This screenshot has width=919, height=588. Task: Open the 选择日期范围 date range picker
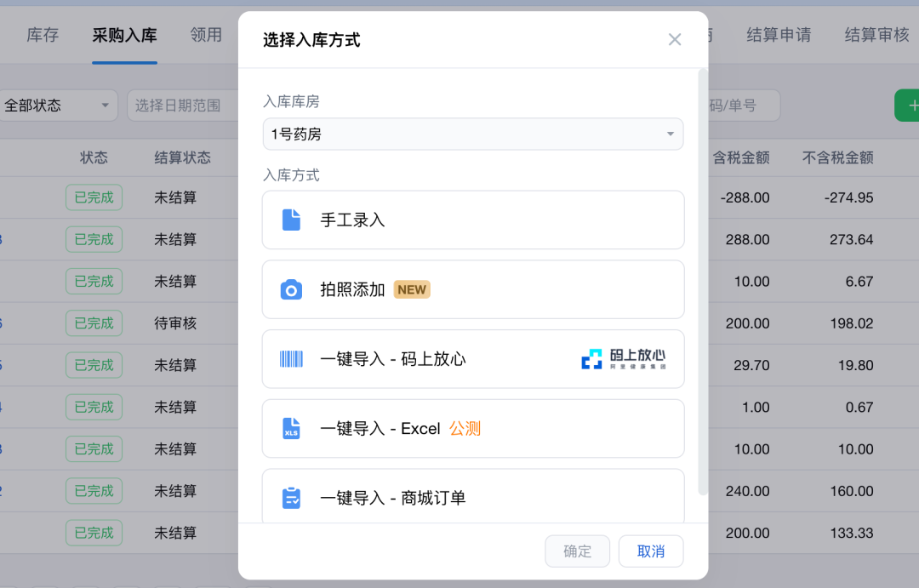(x=179, y=105)
